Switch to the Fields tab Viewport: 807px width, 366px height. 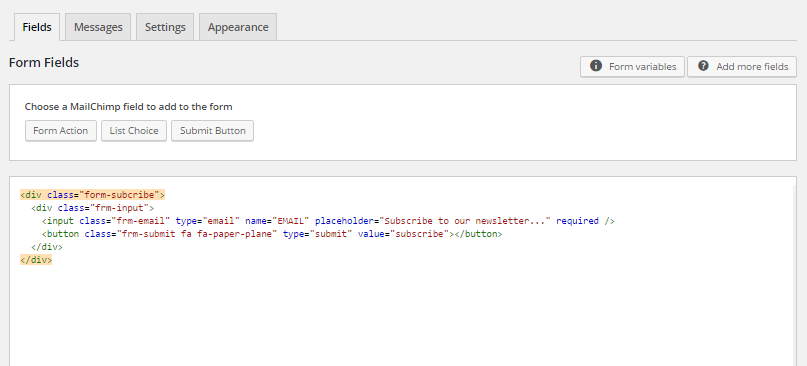[37, 27]
